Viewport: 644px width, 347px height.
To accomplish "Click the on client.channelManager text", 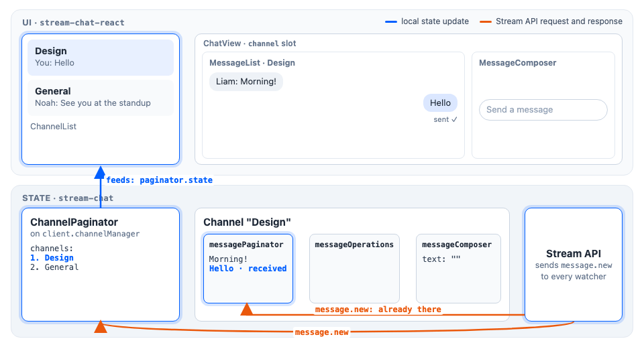I will [x=85, y=234].
